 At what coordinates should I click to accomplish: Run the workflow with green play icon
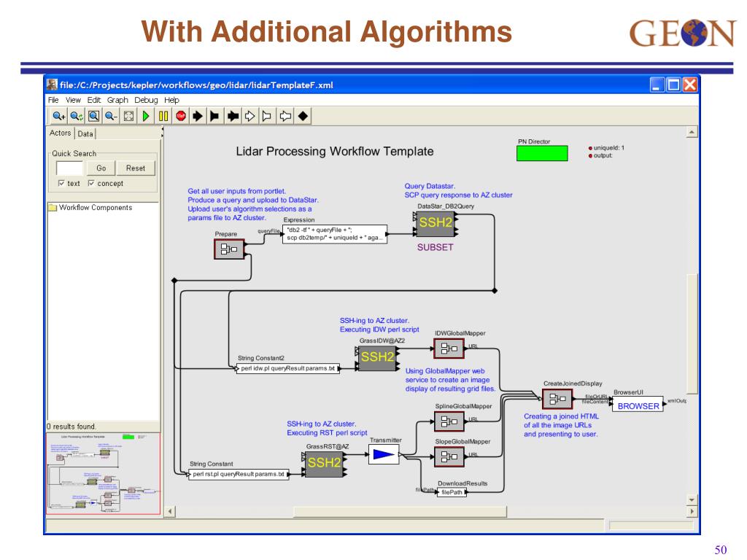click(x=146, y=116)
